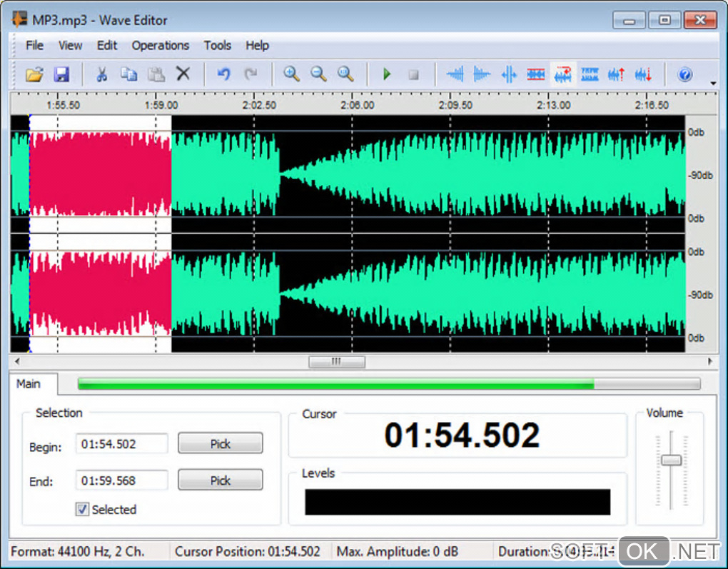Open the Tools menu
This screenshot has height=569, width=728.
click(x=217, y=46)
